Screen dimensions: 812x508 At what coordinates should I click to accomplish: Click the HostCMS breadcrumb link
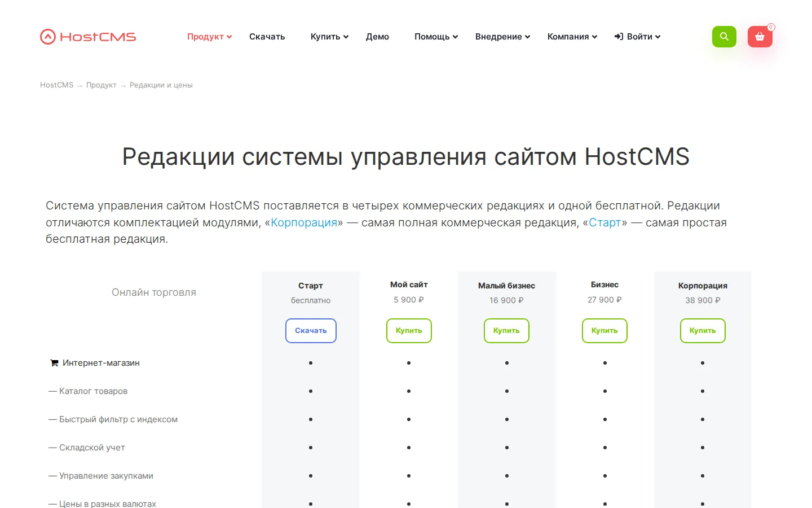coord(56,85)
